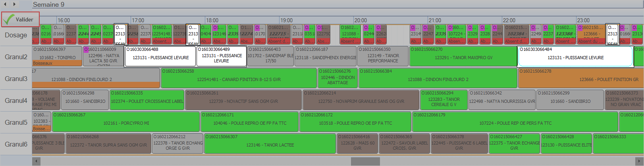The height and width of the screenshot is (166, 644).
Task: Select the Granul6 row header
Action: [16, 144]
